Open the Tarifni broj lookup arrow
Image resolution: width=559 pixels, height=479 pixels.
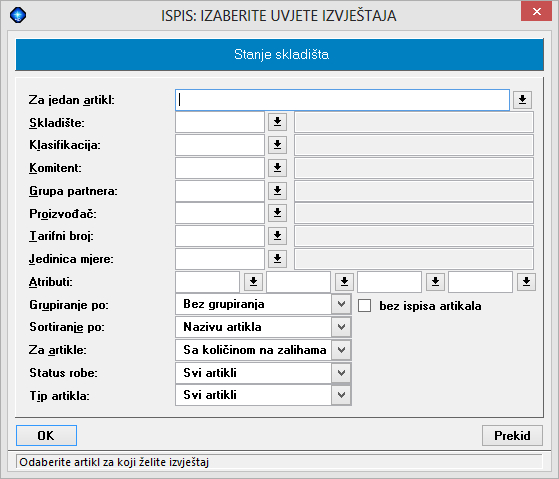point(277,236)
